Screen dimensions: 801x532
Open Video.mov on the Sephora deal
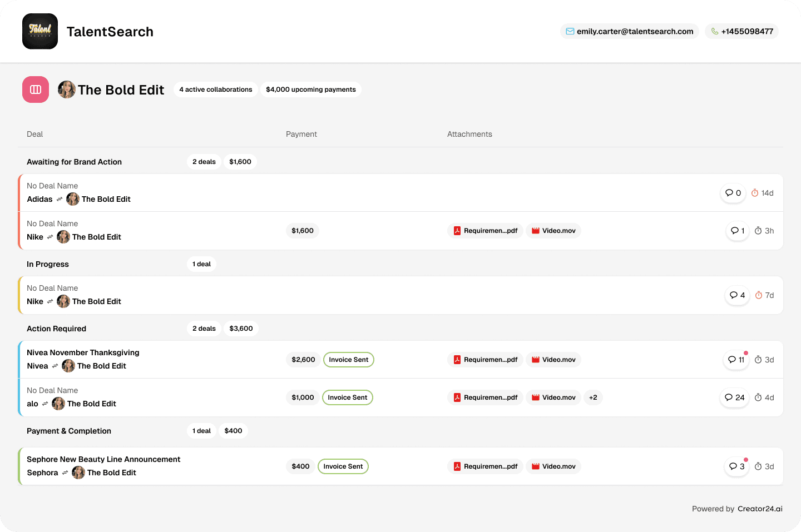click(x=553, y=466)
